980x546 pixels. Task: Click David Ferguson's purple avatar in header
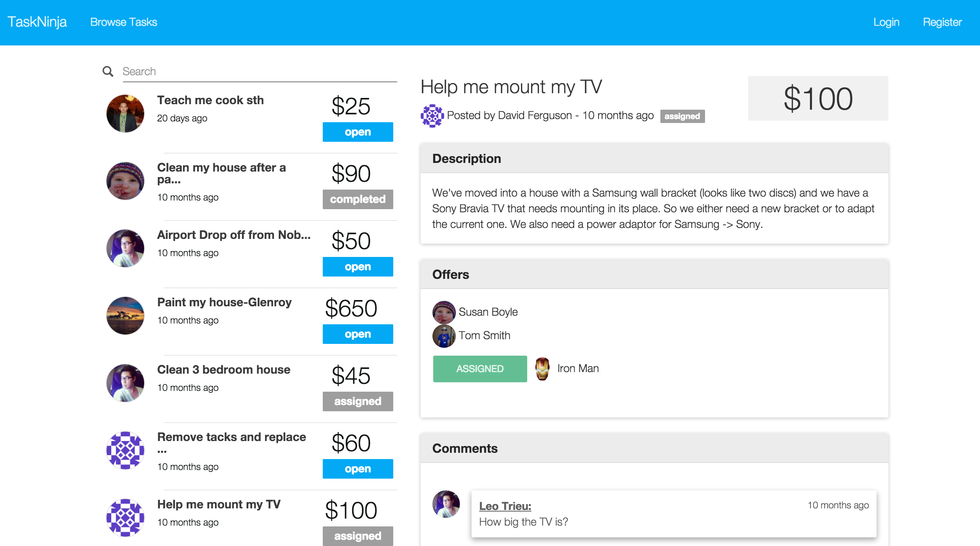(432, 116)
